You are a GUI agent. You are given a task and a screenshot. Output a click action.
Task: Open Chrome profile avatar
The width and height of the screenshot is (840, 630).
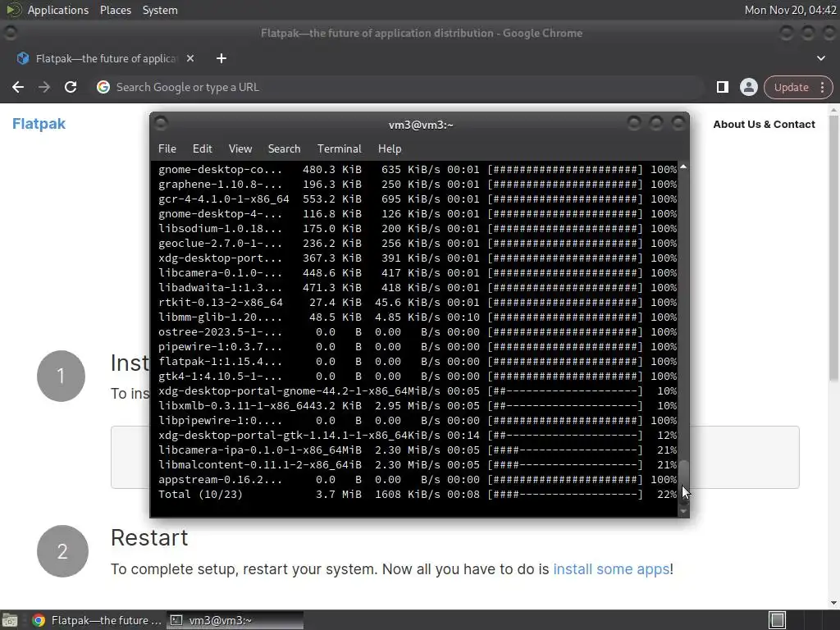tap(748, 87)
